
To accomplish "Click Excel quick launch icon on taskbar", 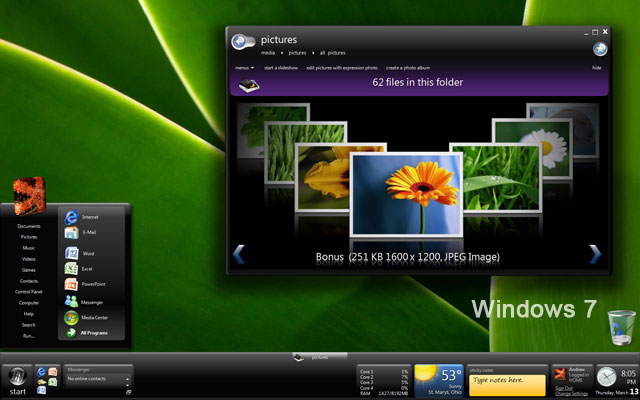I will (53, 382).
